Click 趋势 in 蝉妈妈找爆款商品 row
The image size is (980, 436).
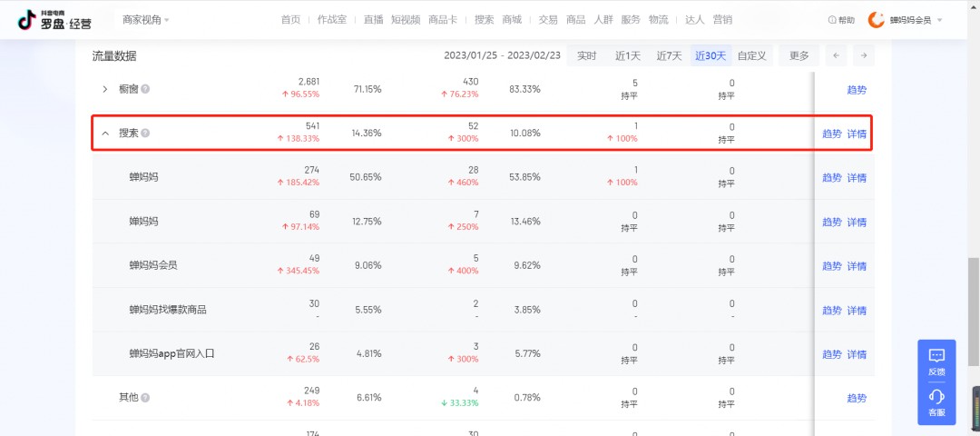pyautogui.click(x=832, y=311)
